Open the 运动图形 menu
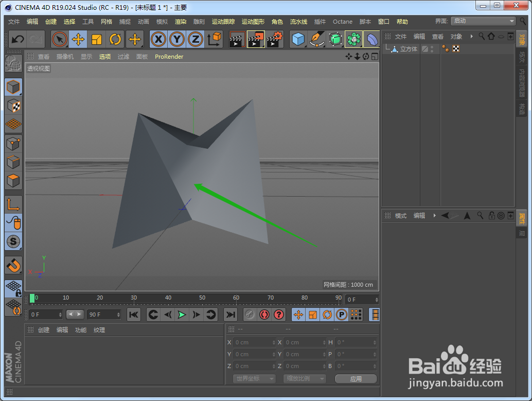532x401 pixels. coord(253,22)
